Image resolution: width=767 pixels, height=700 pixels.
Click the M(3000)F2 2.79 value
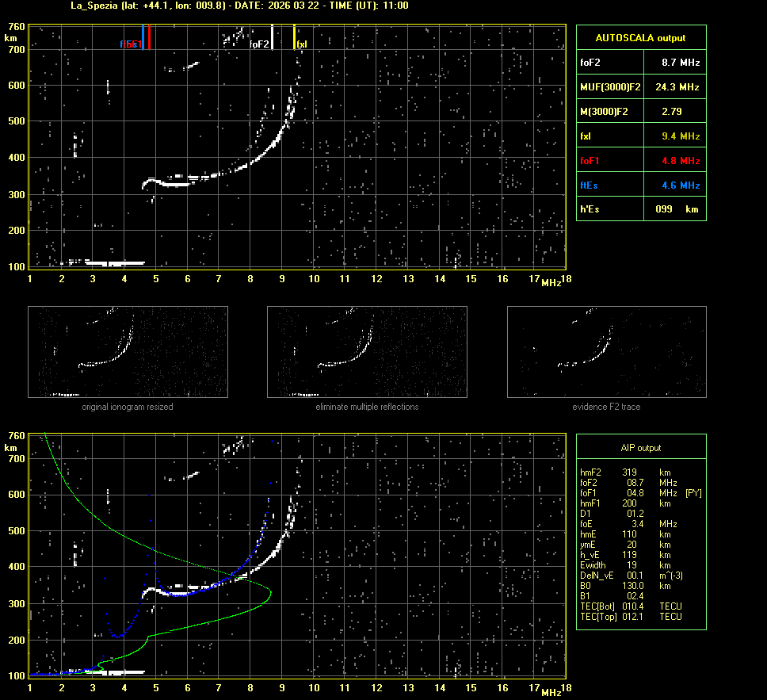coord(671,111)
